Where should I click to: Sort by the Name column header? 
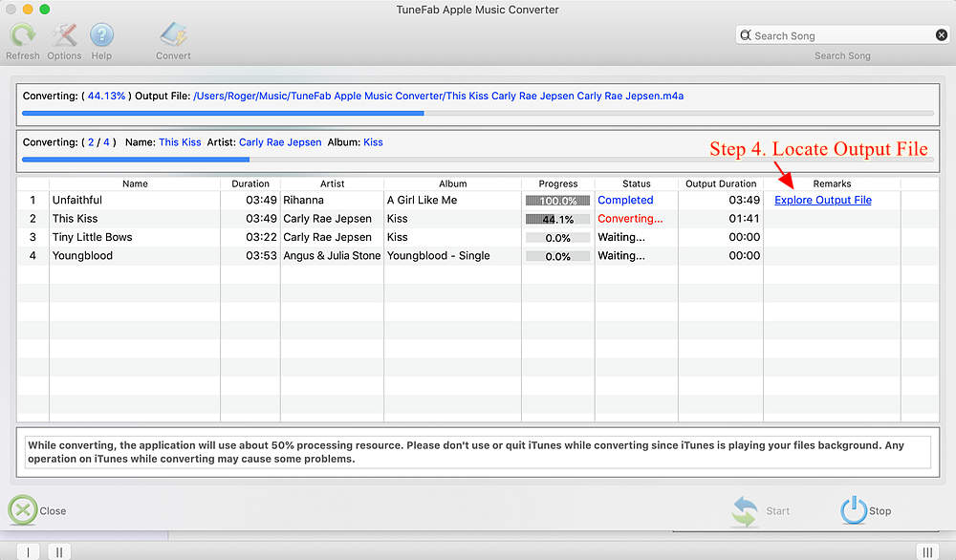pyautogui.click(x=135, y=183)
